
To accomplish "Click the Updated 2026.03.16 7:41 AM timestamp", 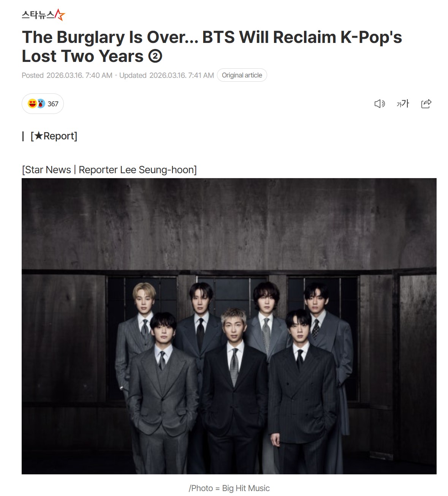I will click(x=166, y=75).
